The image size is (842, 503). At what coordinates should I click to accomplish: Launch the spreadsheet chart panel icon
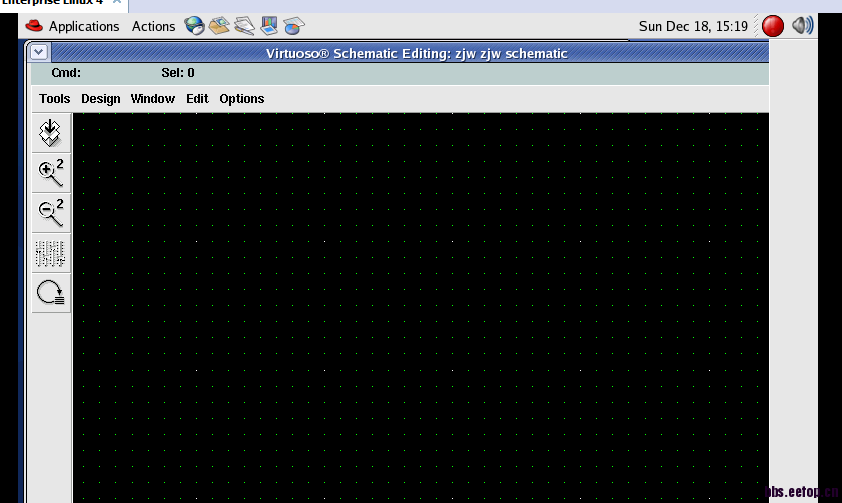coord(294,26)
